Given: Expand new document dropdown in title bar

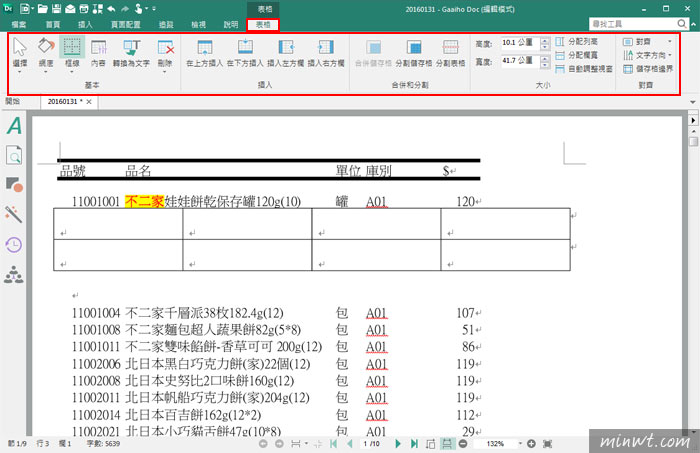Looking at the screenshot, I should pos(33,8).
